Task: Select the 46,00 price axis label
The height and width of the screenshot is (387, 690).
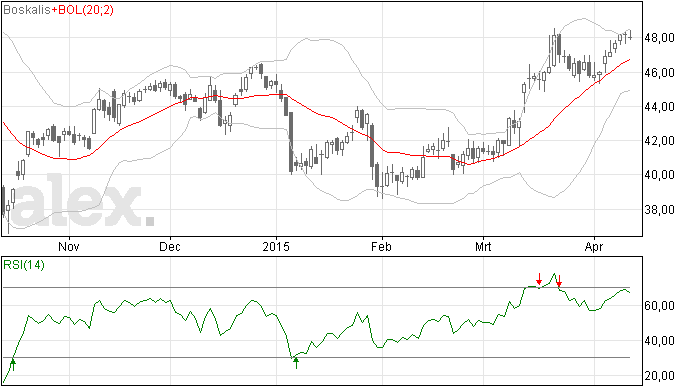Action: (x=659, y=73)
